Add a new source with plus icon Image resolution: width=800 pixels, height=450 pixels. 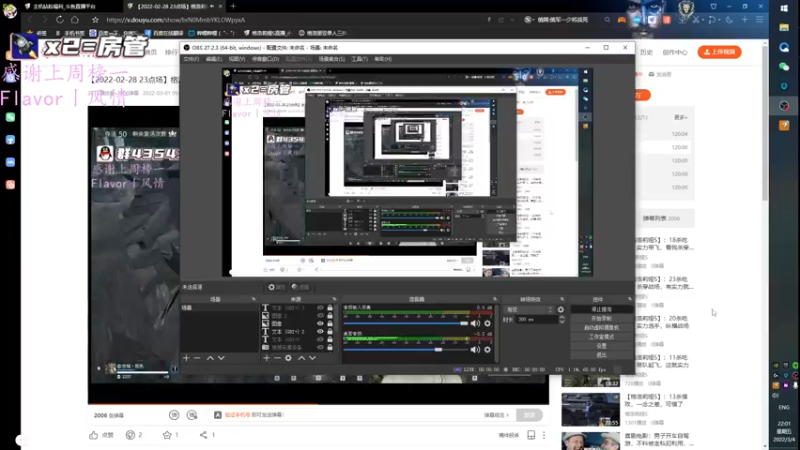(x=266, y=358)
